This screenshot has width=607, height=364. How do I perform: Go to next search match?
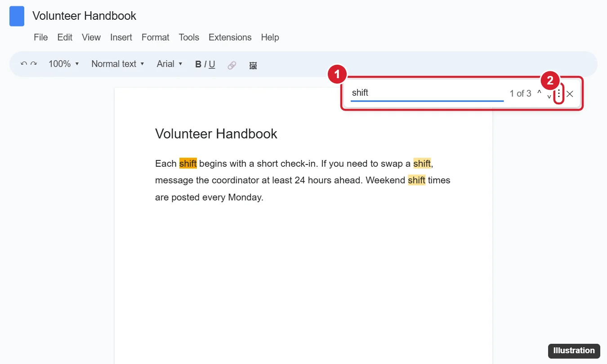tap(549, 96)
